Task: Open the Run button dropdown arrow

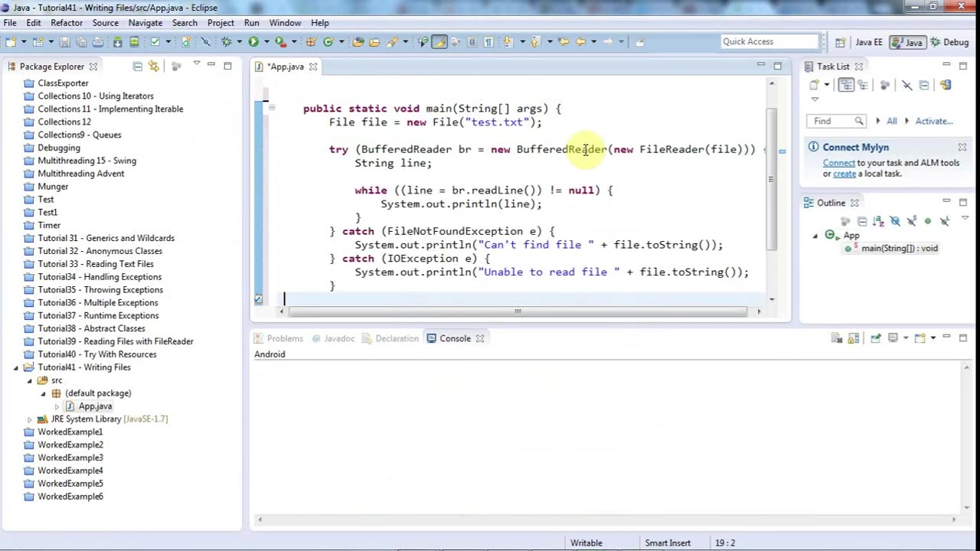Action: coord(266,42)
